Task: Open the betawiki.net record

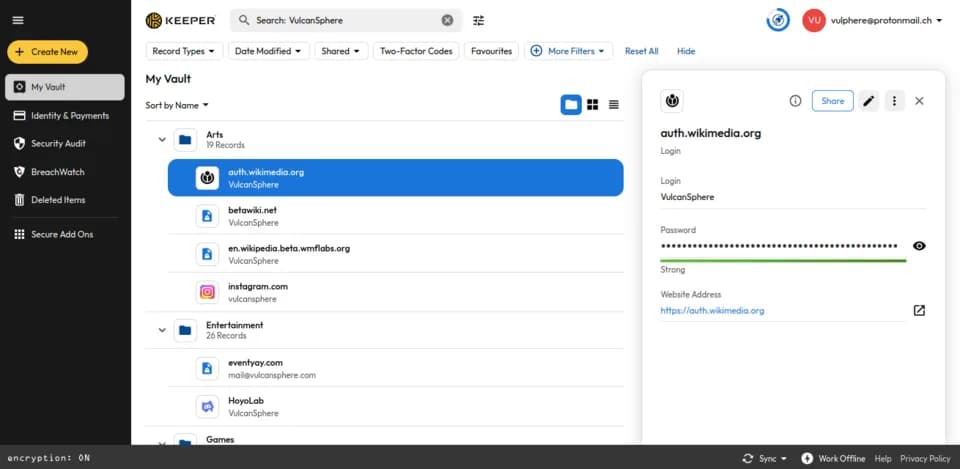Action: click(x=396, y=216)
